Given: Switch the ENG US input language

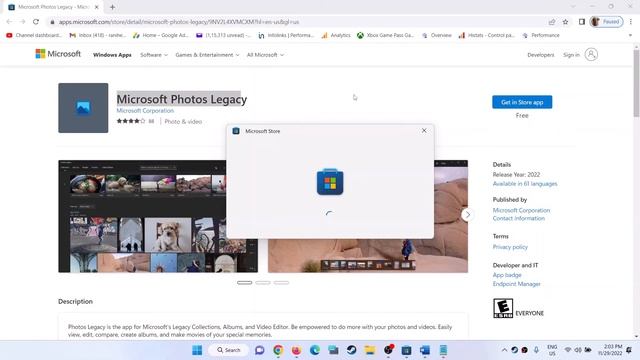Looking at the screenshot, I should [x=552, y=350].
